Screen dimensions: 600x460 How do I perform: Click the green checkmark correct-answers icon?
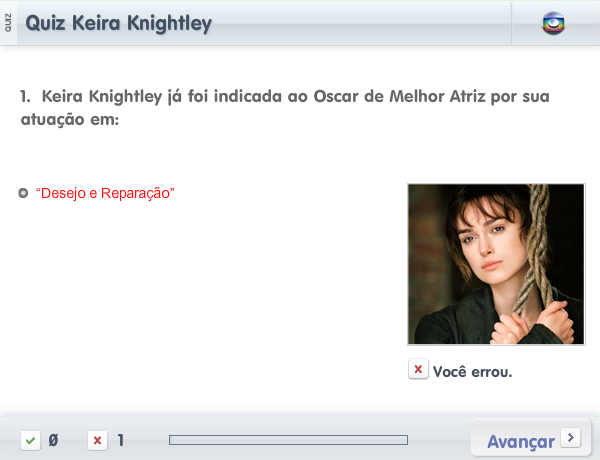coord(31,440)
